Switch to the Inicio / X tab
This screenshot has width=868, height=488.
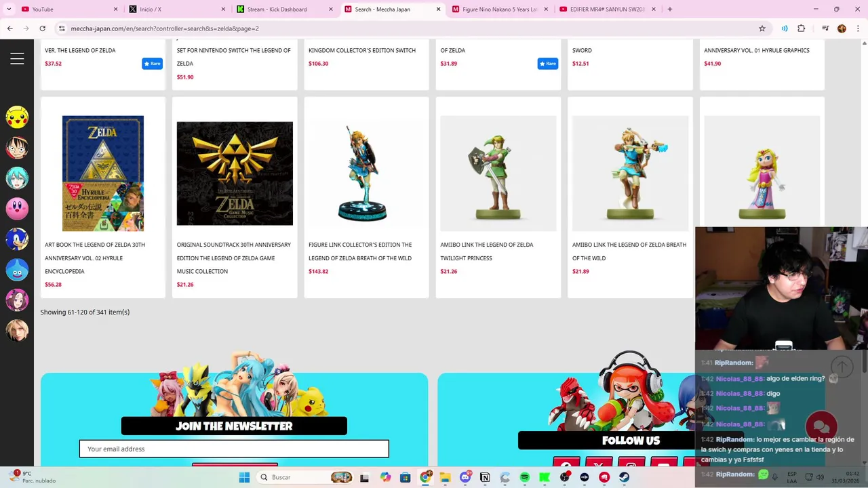pos(176,9)
